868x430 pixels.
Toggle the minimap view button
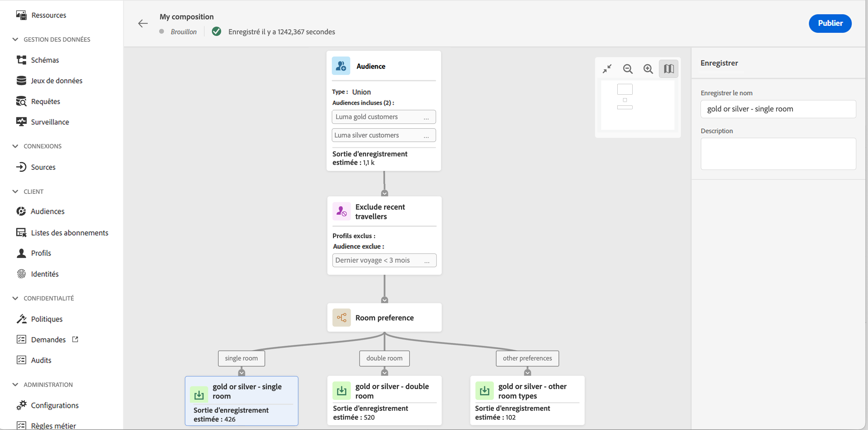coord(668,69)
